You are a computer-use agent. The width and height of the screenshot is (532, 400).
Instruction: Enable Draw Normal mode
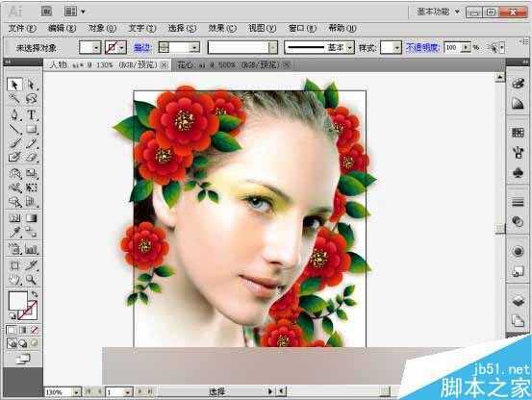click(x=12, y=343)
